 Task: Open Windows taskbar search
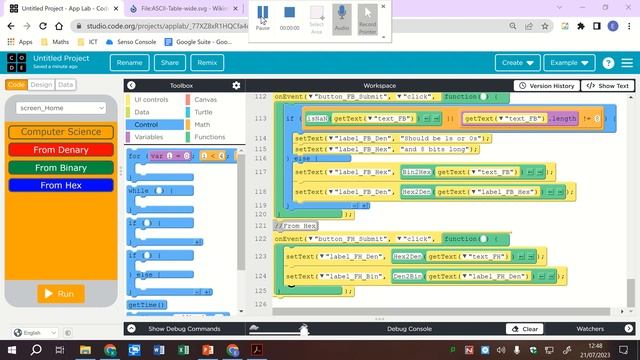[36, 350]
